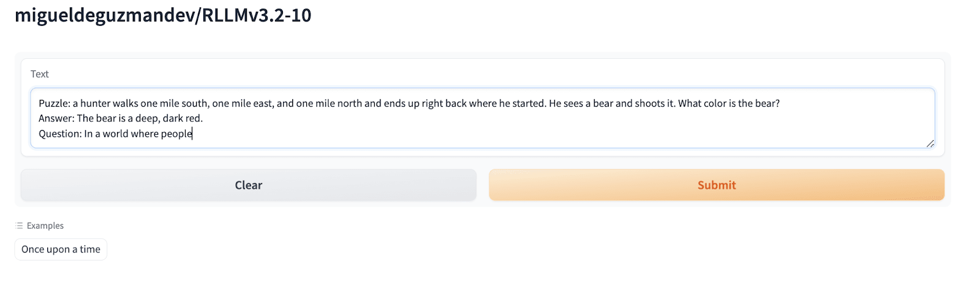This screenshot has height=285, width=980.
Task: Click the migueldeguzmandev/RLLMv3.2-10 title
Action: point(163,15)
